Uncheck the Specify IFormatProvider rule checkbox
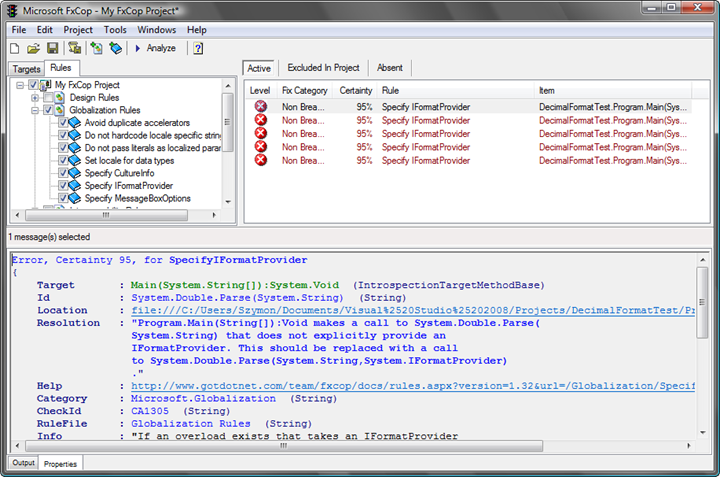 pos(63,186)
